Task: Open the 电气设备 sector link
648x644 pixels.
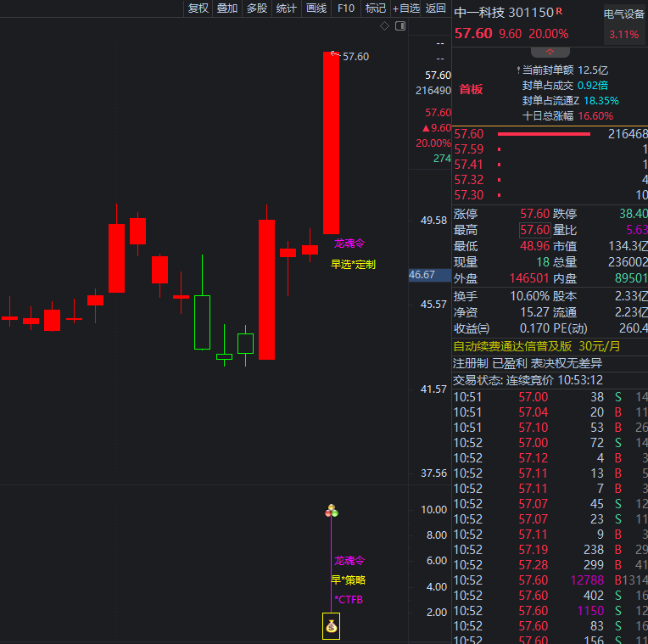Action: 623,14
